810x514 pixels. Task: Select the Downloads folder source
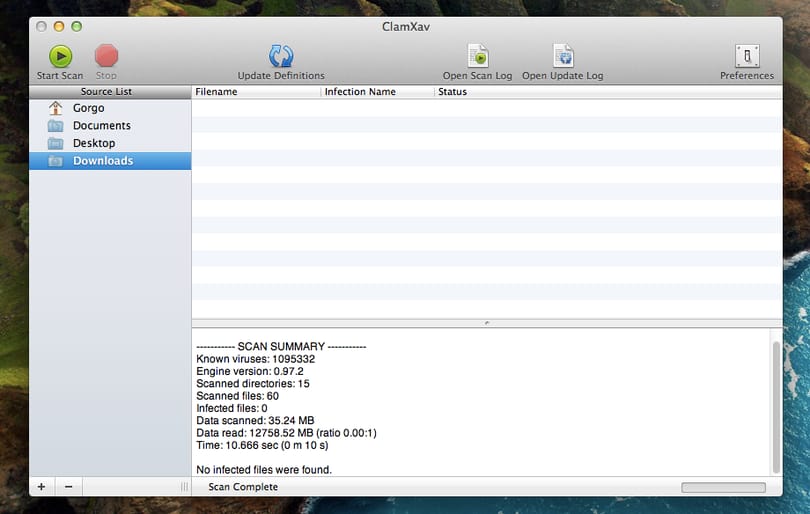click(x=110, y=161)
